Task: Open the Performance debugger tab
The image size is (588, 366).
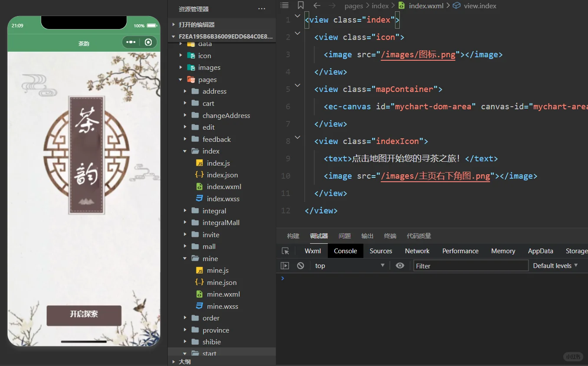Action: coord(461,251)
